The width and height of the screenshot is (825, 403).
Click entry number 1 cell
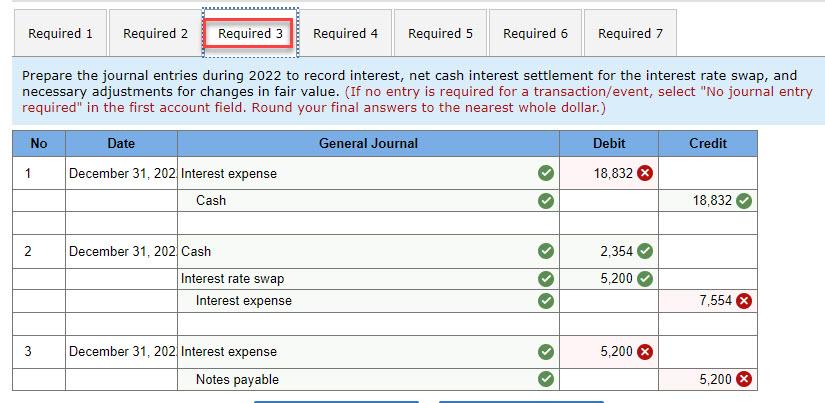pos(39,173)
